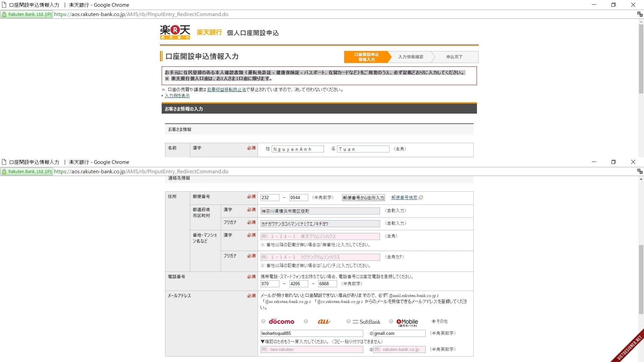Click the lower window vertical scrollbar thumb

641,280
